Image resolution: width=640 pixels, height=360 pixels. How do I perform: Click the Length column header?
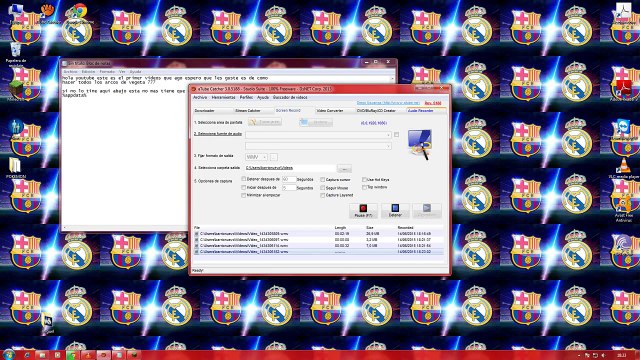(x=340, y=227)
